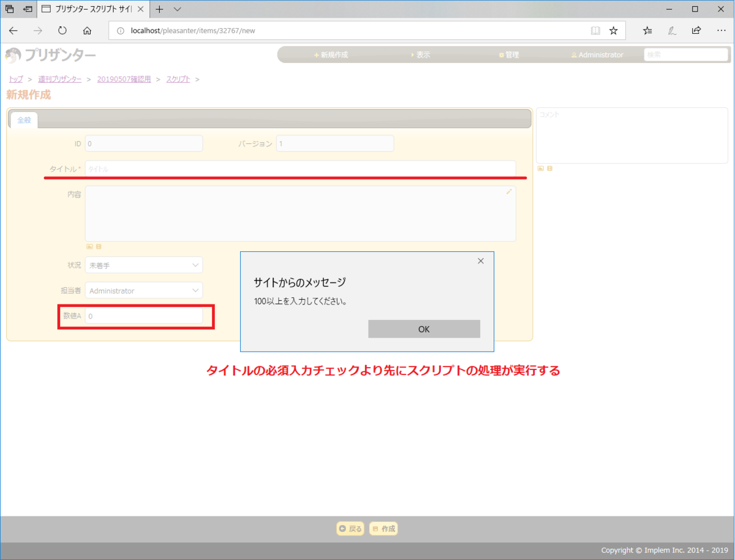Viewport: 735px width, 560px height.
Task: Click the favorites star in the address bar
Action: [x=612, y=30]
